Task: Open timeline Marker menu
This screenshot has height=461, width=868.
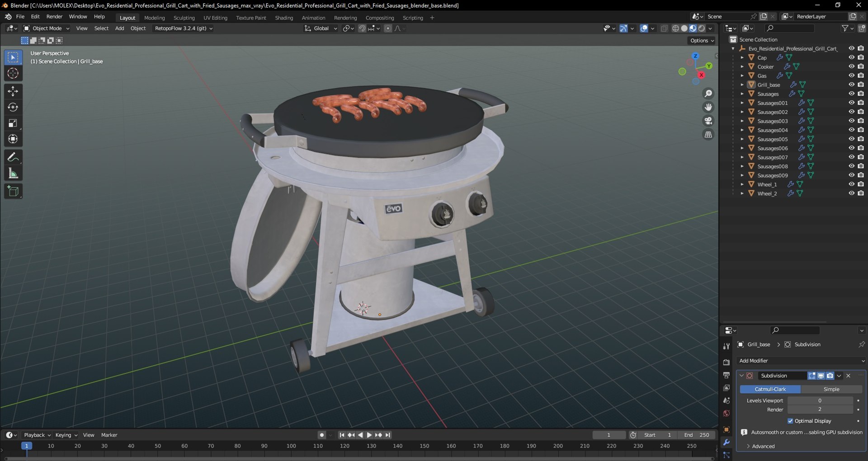Action: 109,435
